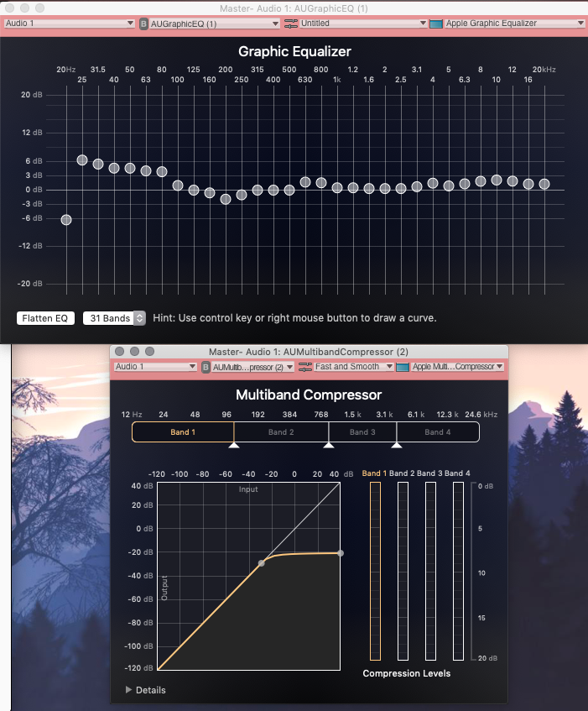Select the Band 2 tab

(281, 432)
